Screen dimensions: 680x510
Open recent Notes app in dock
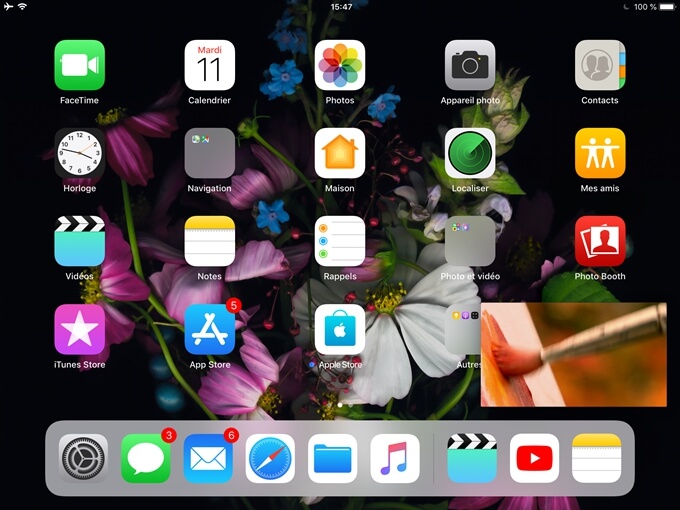point(597,458)
